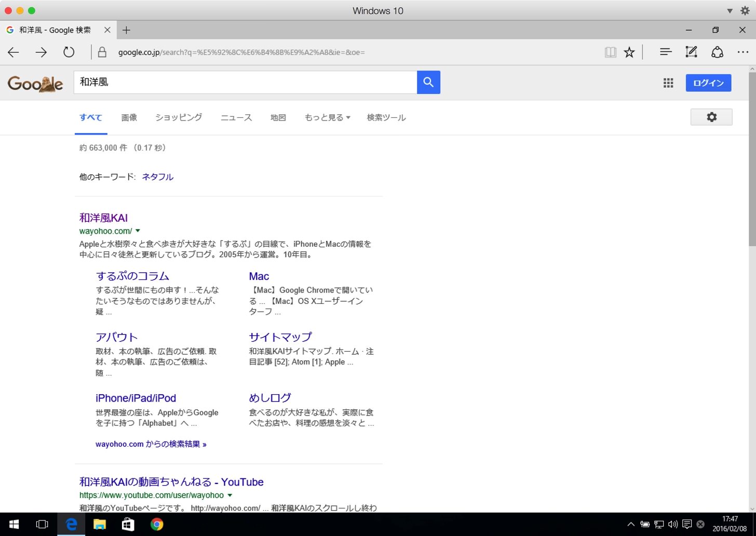This screenshot has width=756, height=536.
Task: Click the battery tray icon
Action: (x=645, y=524)
